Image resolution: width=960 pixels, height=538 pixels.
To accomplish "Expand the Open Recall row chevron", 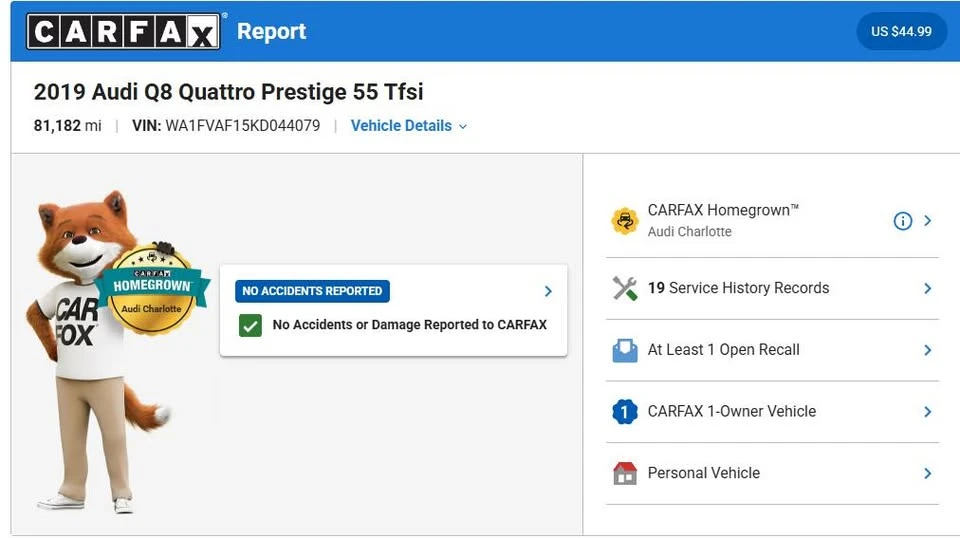I will coord(928,350).
